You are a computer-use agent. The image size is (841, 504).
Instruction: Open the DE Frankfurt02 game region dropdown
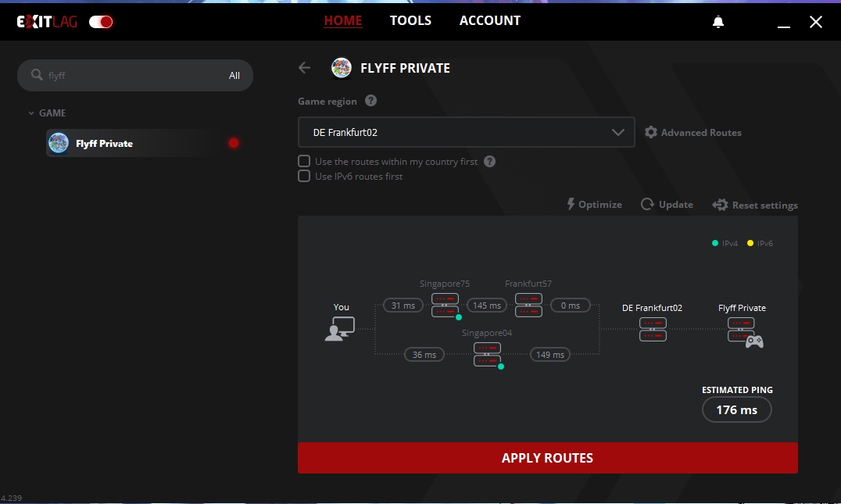click(x=466, y=132)
